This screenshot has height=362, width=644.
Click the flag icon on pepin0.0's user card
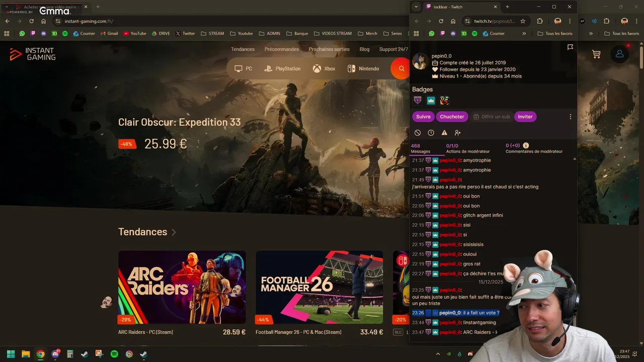570,47
